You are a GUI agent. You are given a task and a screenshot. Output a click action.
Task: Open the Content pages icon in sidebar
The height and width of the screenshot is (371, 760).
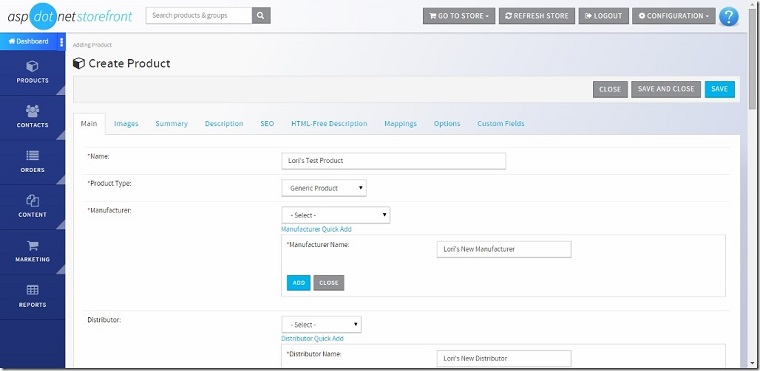point(32,200)
